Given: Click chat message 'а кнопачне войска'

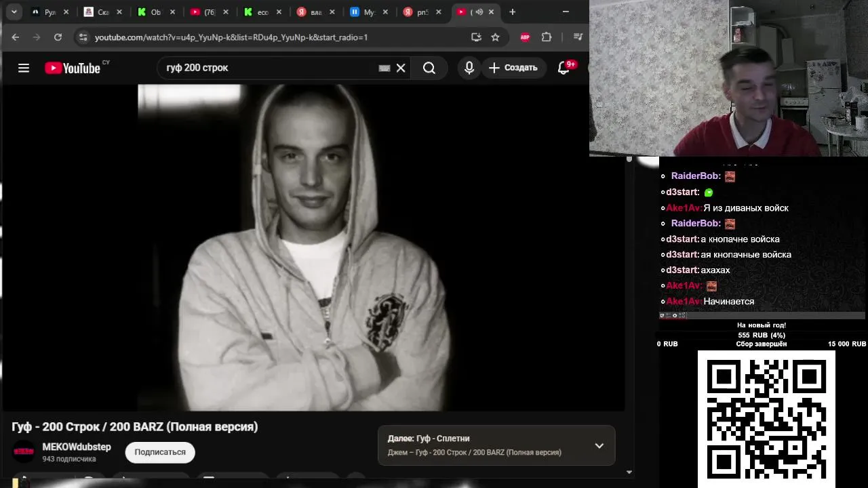Looking at the screenshot, I should (740, 239).
